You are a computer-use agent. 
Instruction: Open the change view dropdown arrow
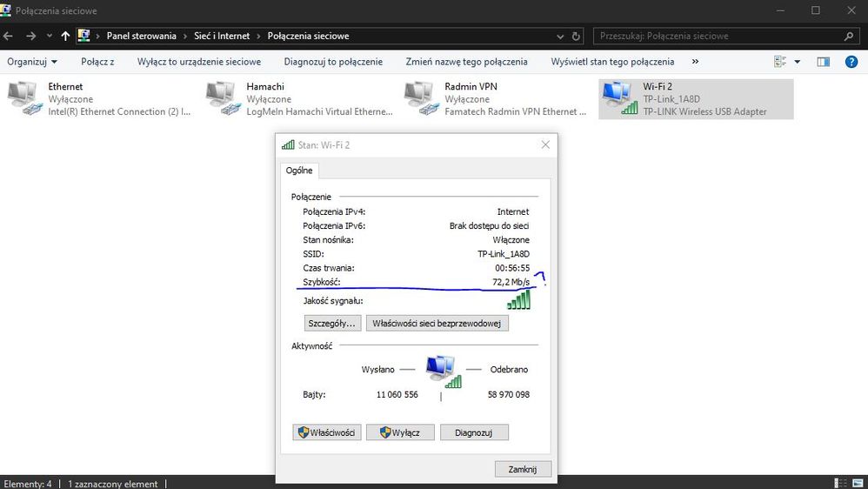[798, 62]
